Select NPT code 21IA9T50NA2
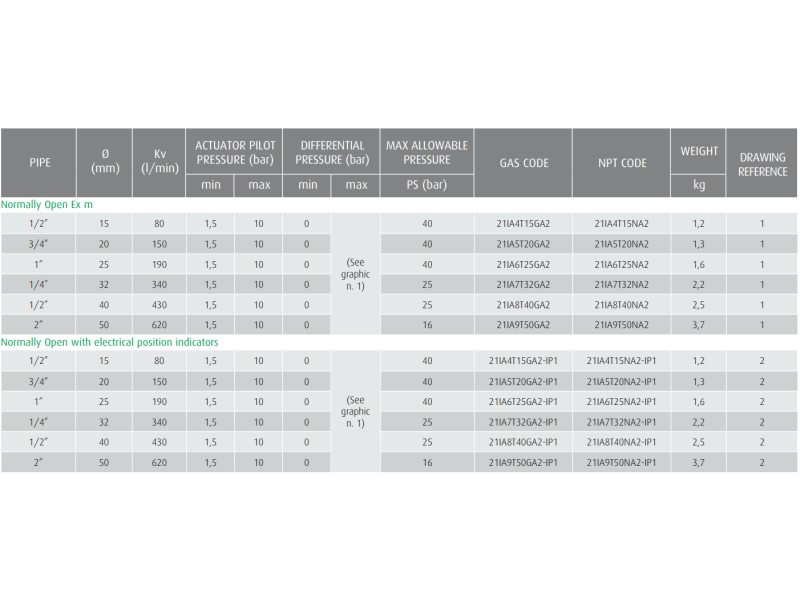 [x=621, y=325]
